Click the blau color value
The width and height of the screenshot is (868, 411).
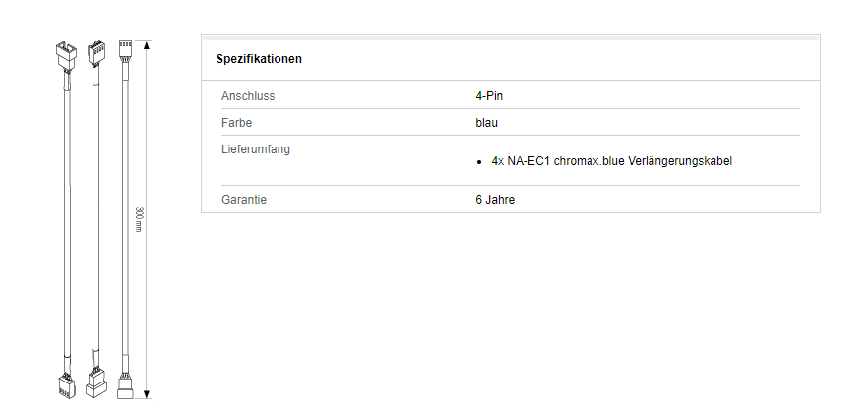tap(486, 123)
